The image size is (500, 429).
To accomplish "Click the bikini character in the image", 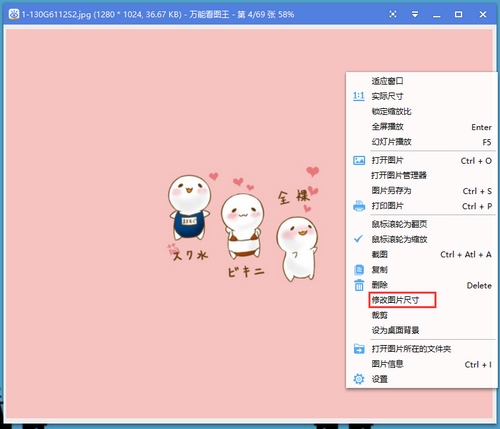I will 243,227.
